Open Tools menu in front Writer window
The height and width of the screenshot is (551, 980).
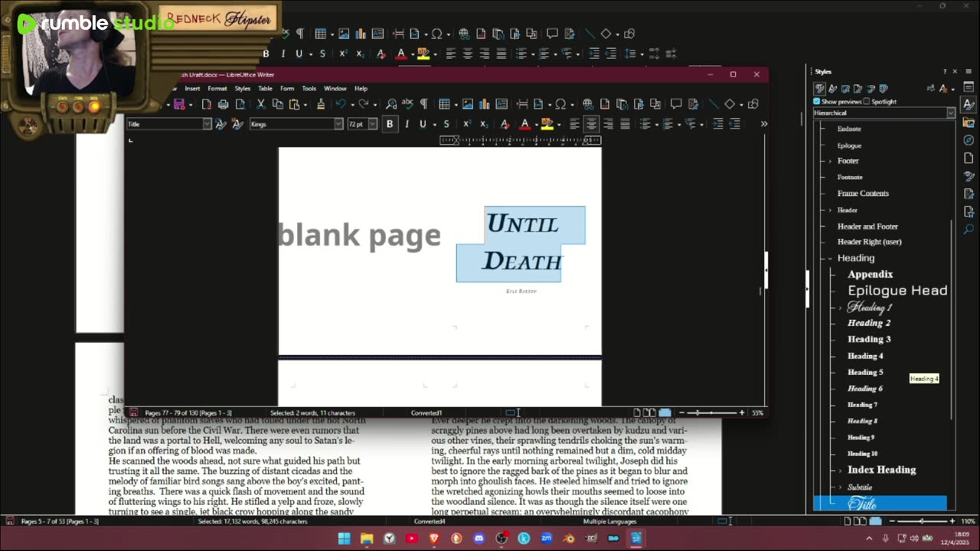309,89
